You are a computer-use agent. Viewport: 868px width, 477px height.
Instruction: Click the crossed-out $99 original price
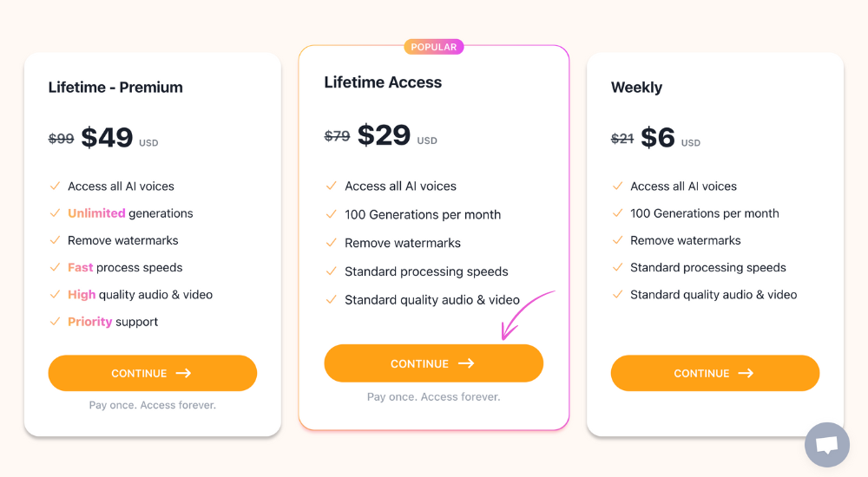[61, 139]
